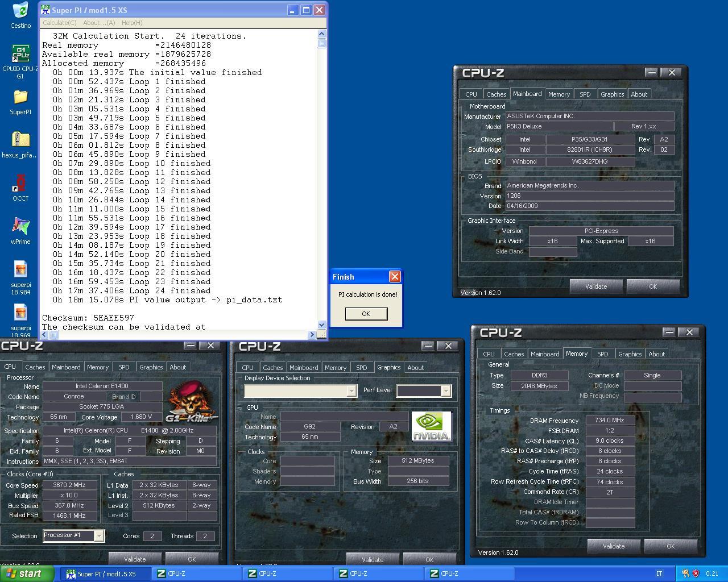
Task: Click the Core Speed 3670.2 MHz value
Action: pyautogui.click(x=69, y=485)
